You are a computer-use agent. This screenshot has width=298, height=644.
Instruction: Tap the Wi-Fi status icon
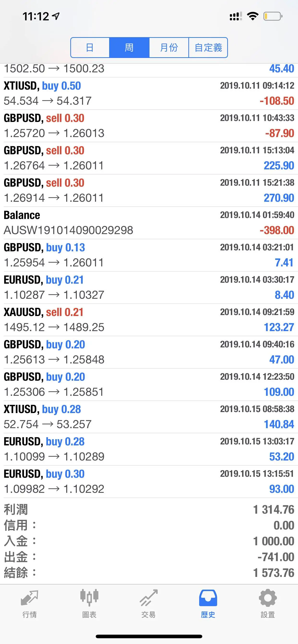pos(253,16)
